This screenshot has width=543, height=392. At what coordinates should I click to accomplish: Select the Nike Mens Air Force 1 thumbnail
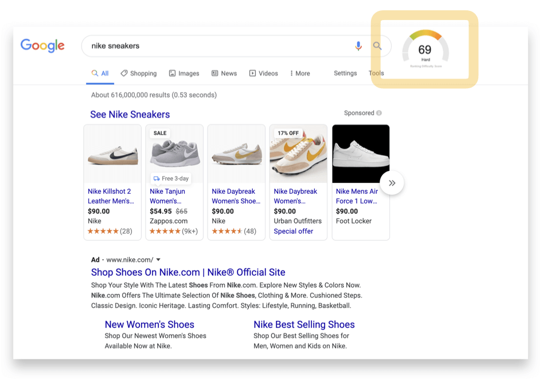pos(361,154)
